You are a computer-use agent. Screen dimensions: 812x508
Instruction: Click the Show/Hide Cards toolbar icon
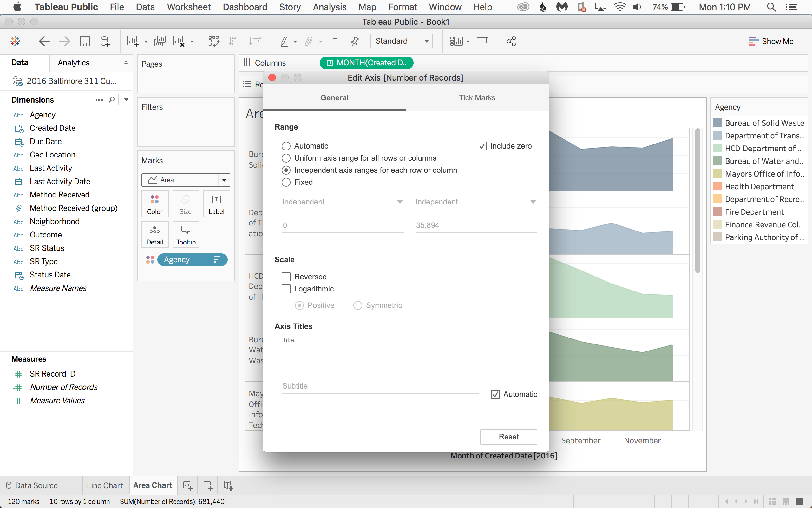click(456, 41)
